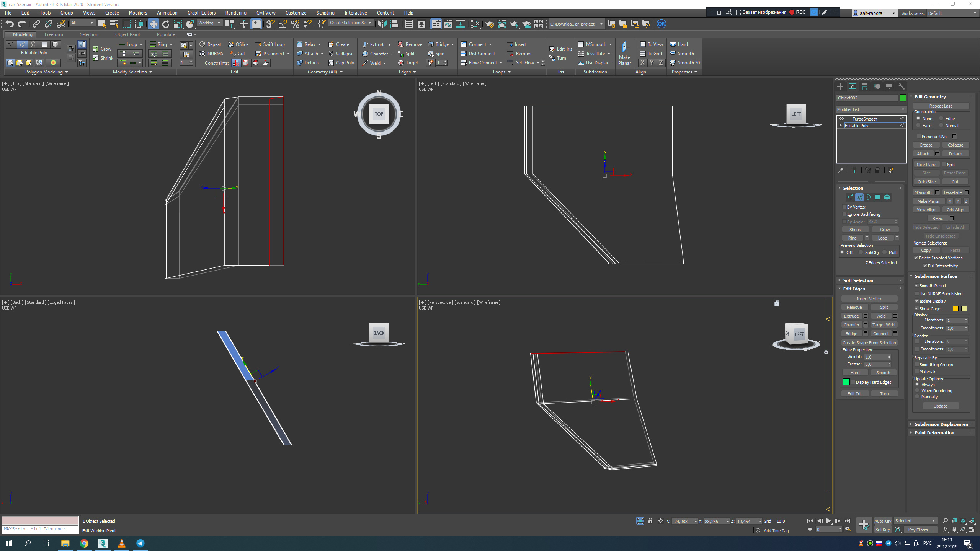The image size is (980, 551).
Task: Open the Workspaces Default dropdown
Action: (952, 13)
